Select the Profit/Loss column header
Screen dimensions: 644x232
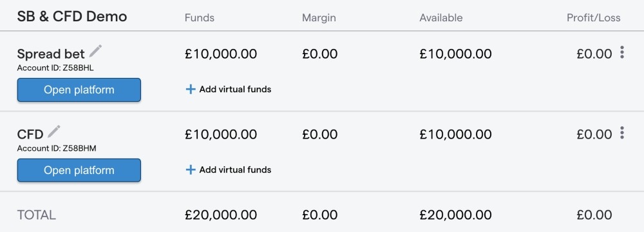click(594, 17)
